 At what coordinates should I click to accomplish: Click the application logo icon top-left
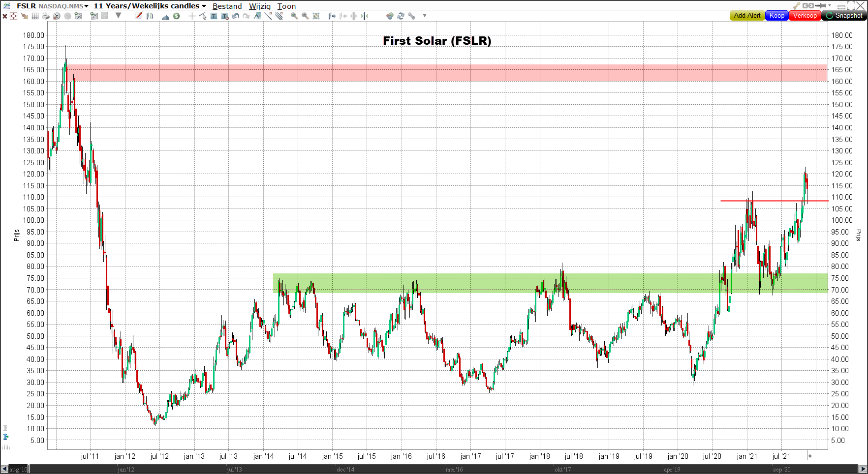point(6,6)
